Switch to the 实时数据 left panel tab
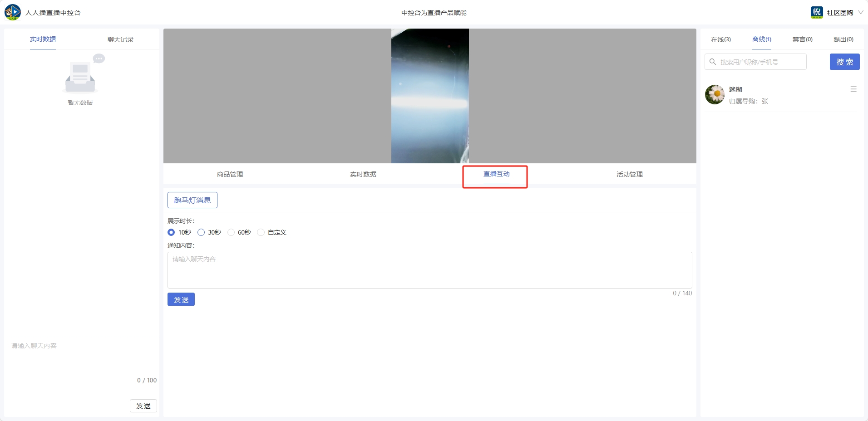Image resolution: width=868 pixels, height=421 pixels. [x=43, y=39]
